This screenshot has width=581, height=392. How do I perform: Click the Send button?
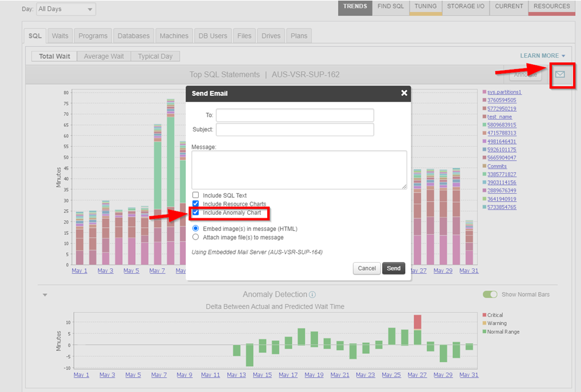click(393, 268)
